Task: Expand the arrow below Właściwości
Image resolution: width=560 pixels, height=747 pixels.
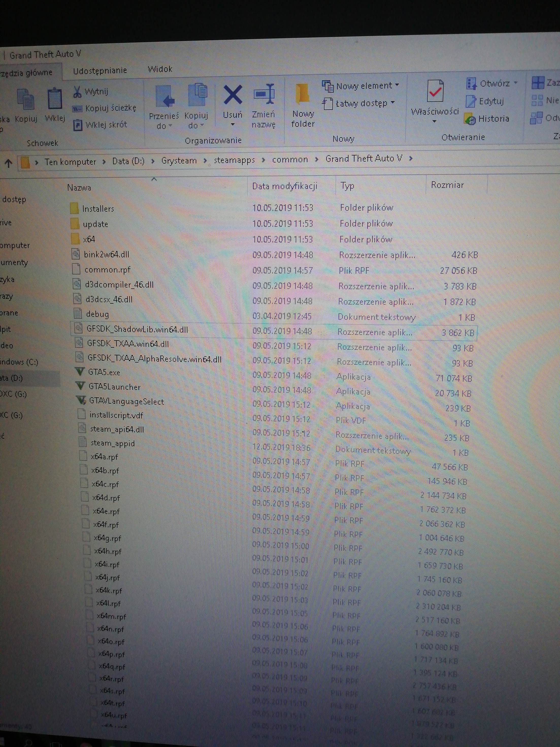Action: point(434,121)
